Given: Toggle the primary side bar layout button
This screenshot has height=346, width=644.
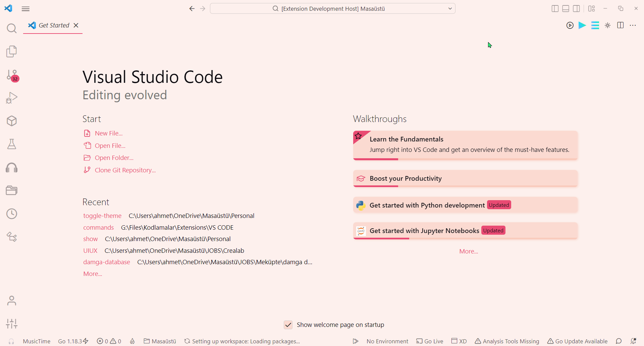Looking at the screenshot, I should pos(555,9).
